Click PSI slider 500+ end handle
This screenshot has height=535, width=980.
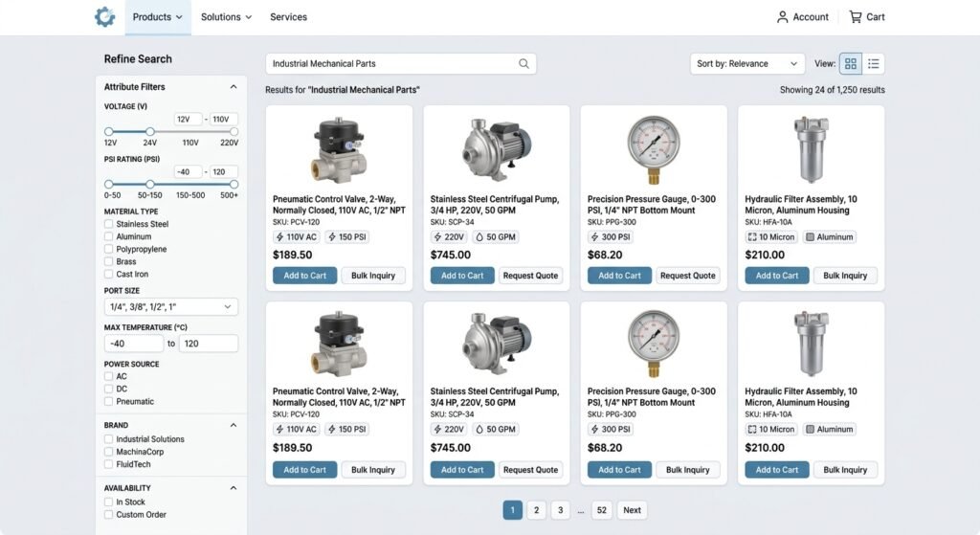pyautogui.click(x=234, y=185)
